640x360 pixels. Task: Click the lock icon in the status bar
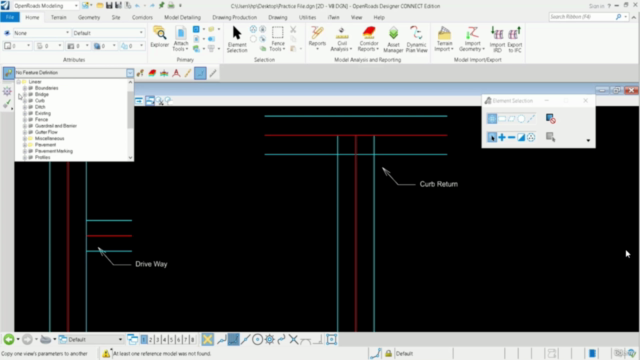click(388, 353)
